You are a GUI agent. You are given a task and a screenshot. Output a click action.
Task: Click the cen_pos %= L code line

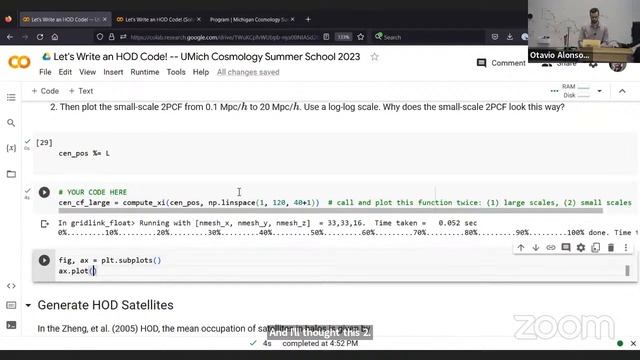pyautogui.click(x=84, y=153)
